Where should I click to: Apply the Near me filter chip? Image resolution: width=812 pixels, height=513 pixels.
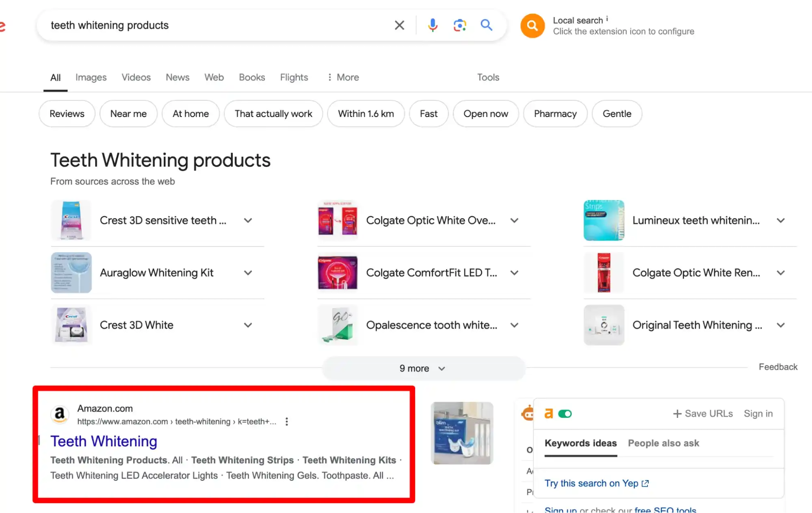pos(128,114)
